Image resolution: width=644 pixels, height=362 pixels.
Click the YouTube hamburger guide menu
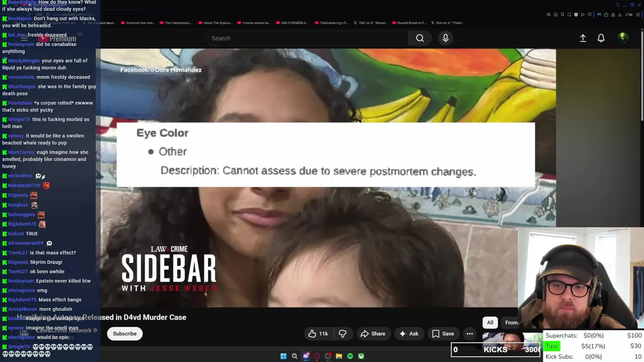[24, 39]
